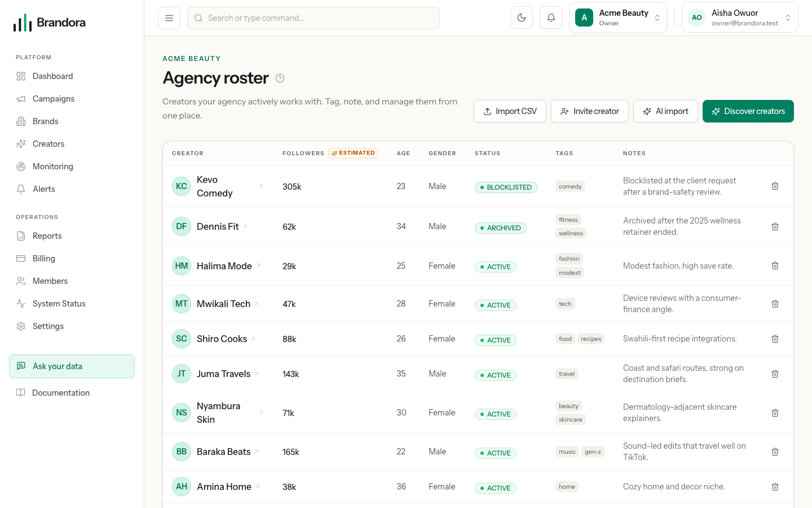Viewport: 812px width, 508px height.
Task: Click the trash icon in the Nyambura Skin row
Action: (x=775, y=413)
